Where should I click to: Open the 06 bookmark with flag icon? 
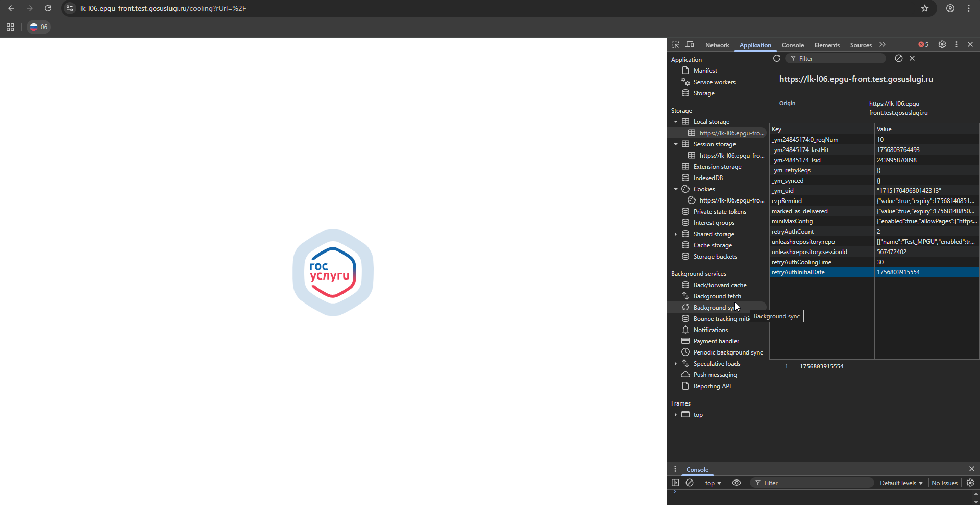click(39, 27)
